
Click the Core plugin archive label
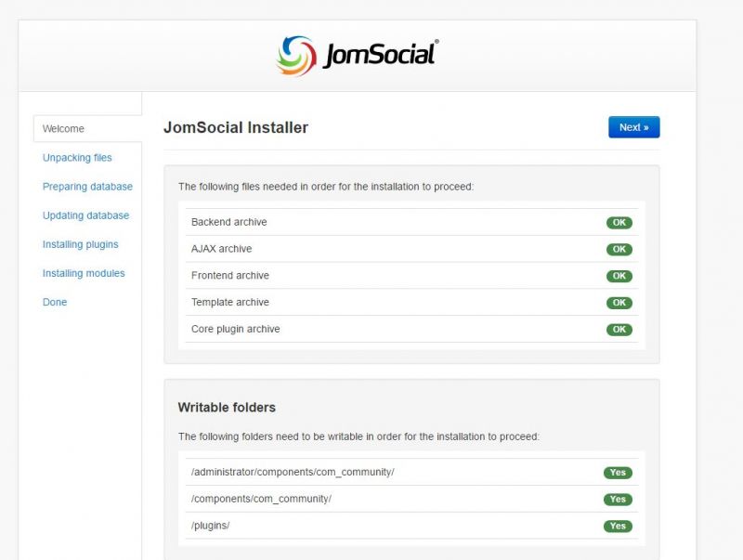pos(236,329)
